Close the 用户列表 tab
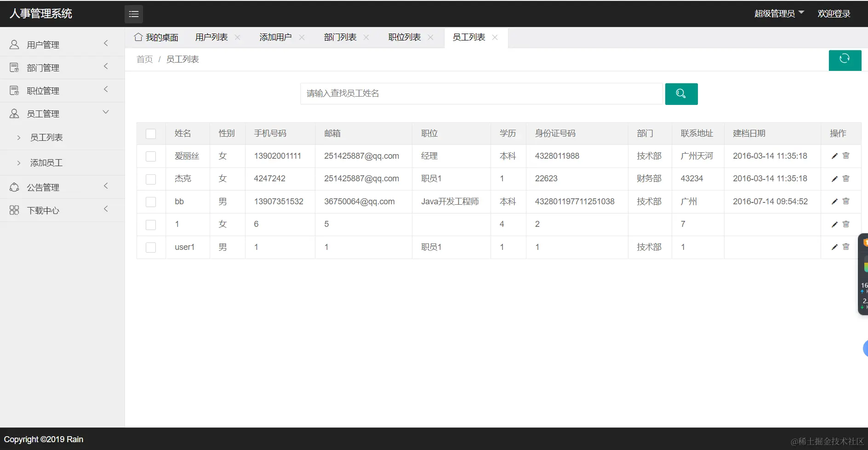Image resolution: width=868 pixels, height=450 pixels. 237,37
